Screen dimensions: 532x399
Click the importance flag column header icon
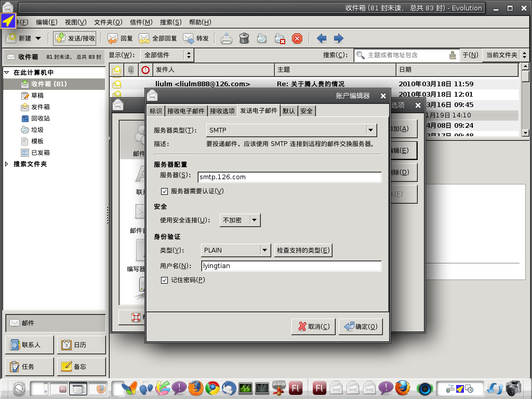pos(145,70)
